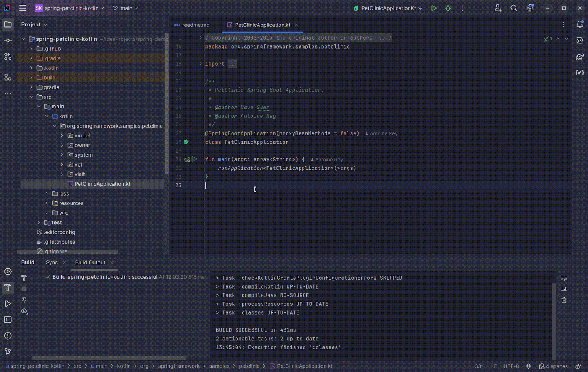Toggle pin tab in Build panel
588x372 pixels.
[24, 300]
